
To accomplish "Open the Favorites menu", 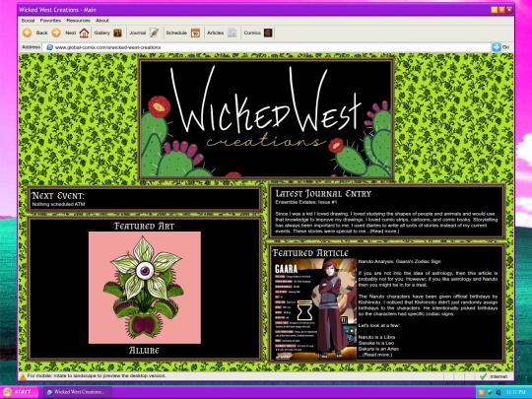I will [x=50, y=21].
